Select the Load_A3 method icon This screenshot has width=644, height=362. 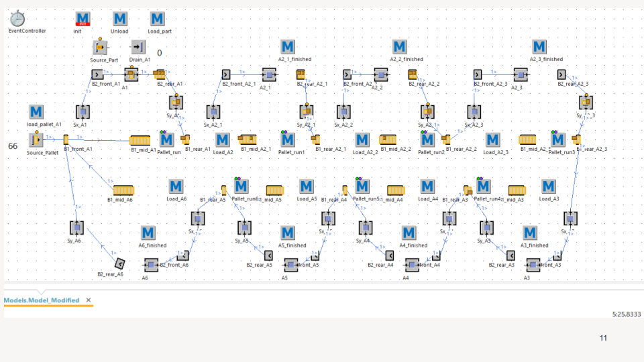point(548,186)
